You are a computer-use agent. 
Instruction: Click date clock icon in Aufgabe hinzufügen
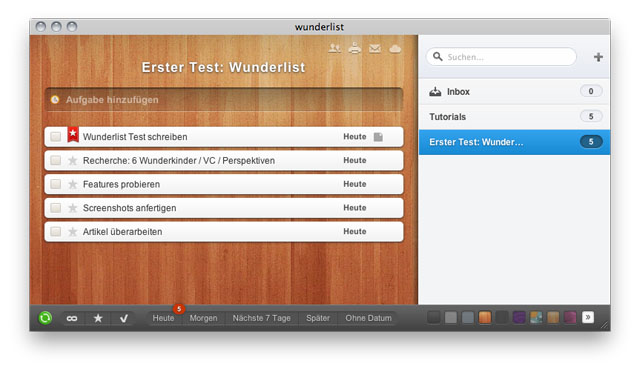point(55,100)
